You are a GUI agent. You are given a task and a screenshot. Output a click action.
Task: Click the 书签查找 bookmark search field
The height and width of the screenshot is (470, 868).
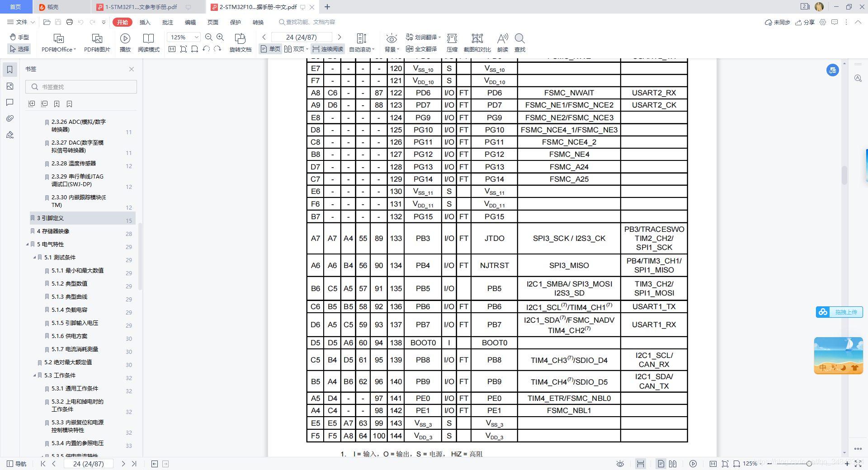[81, 87]
